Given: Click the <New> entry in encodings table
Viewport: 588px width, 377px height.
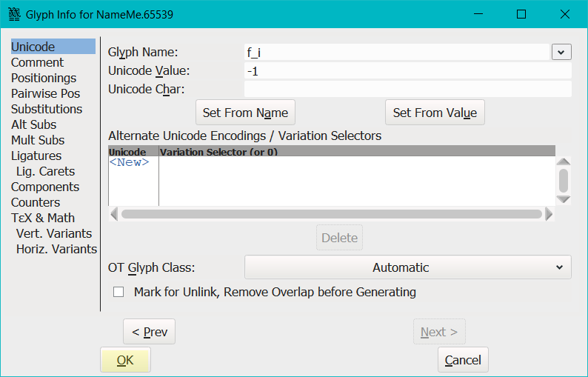Looking at the screenshot, I should [x=130, y=162].
